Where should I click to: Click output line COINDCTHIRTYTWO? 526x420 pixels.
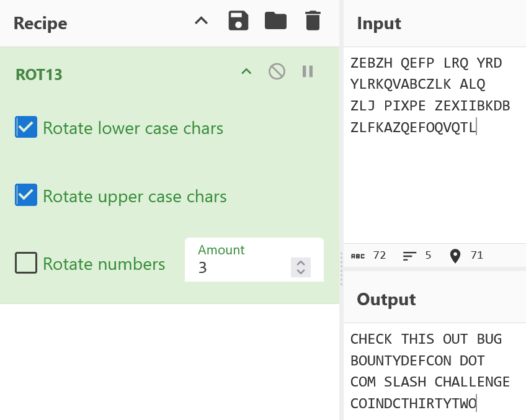coord(413,404)
